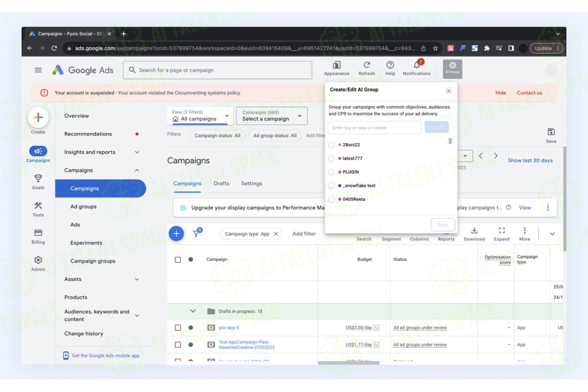This screenshot has width=588, height=392.
Task: Select the latest777 group radio button
Action: click(331, 158)
